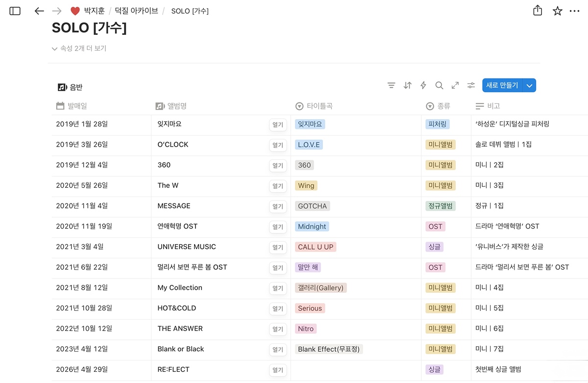The width and height of the screenshot is (588, 383).
Task: Open the view settings sliders icon
Action: click(x=471, y=85)
